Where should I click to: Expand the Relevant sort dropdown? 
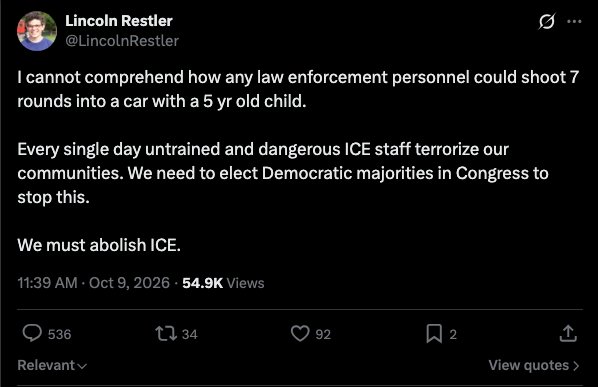(x=52, y=365)
